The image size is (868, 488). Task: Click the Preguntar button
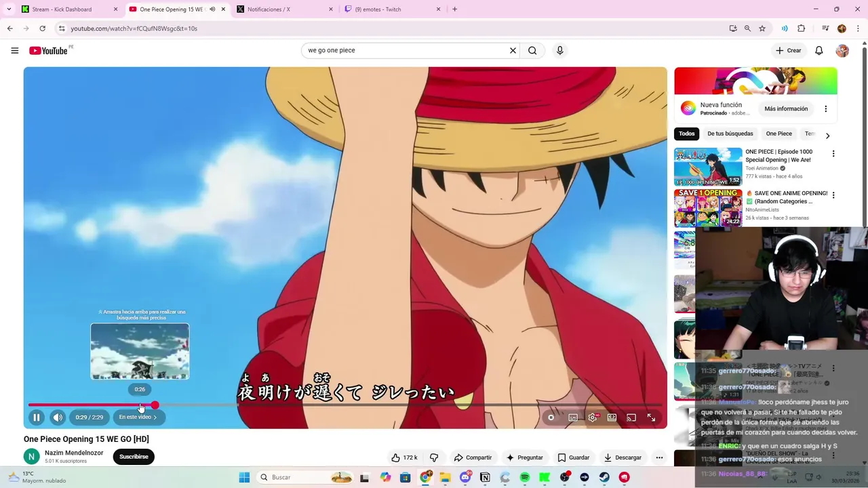coord(525,457)
